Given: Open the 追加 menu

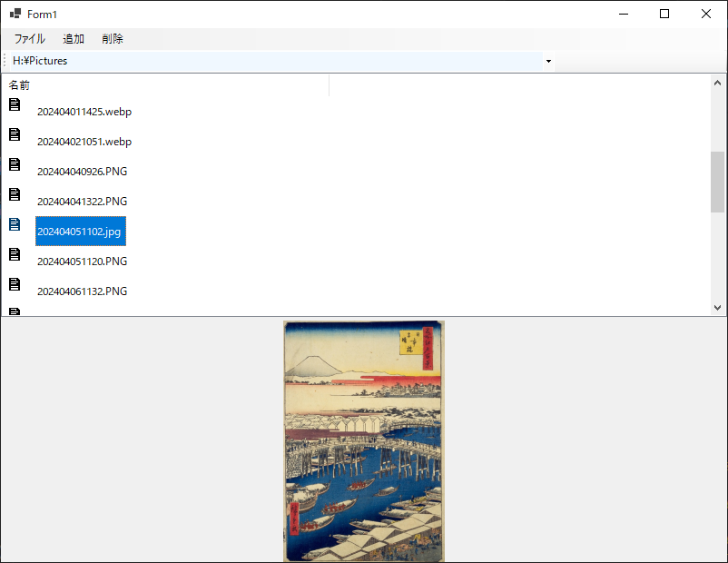Looking at the screenshot, I should tap(74, 39).
